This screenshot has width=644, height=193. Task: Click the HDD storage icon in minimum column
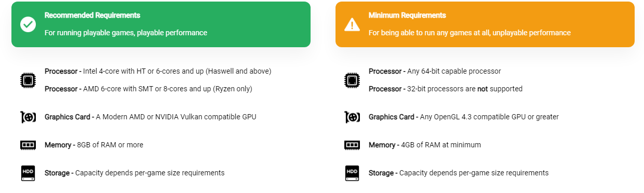click(352, 173)
